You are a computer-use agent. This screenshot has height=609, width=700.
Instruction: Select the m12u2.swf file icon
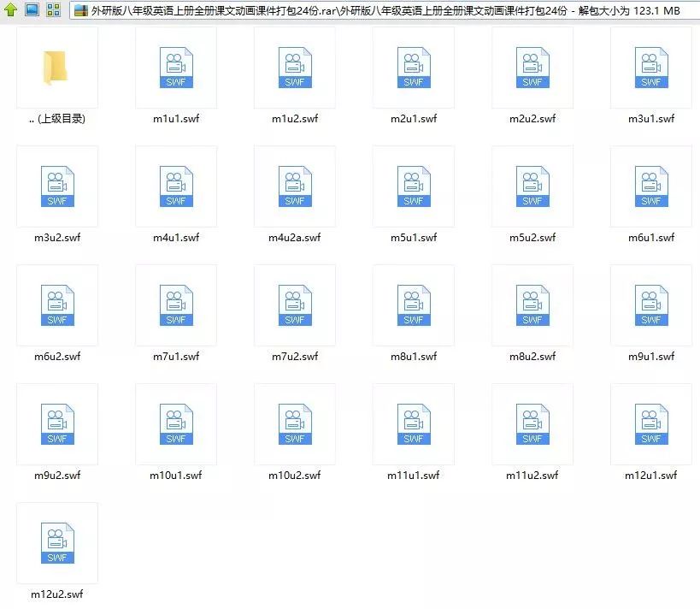pyautogui.click(x=57, y=543)
